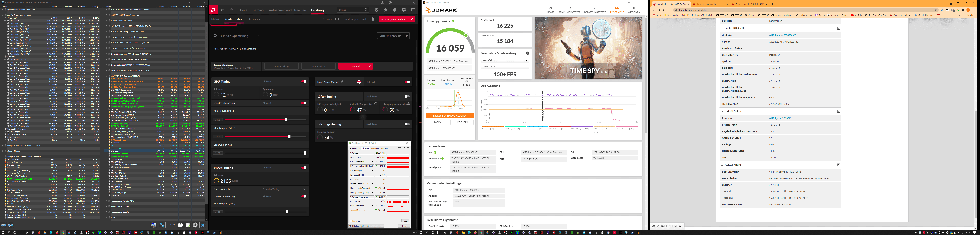
Task: Check Log to file in GPU-Z
Action: pos(351,221)
